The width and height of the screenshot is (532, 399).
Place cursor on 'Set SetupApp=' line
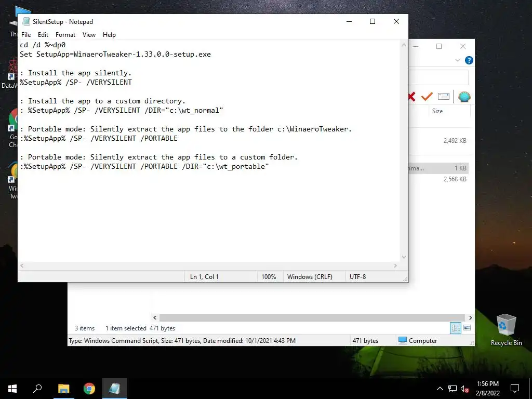(x=115, y=54)
